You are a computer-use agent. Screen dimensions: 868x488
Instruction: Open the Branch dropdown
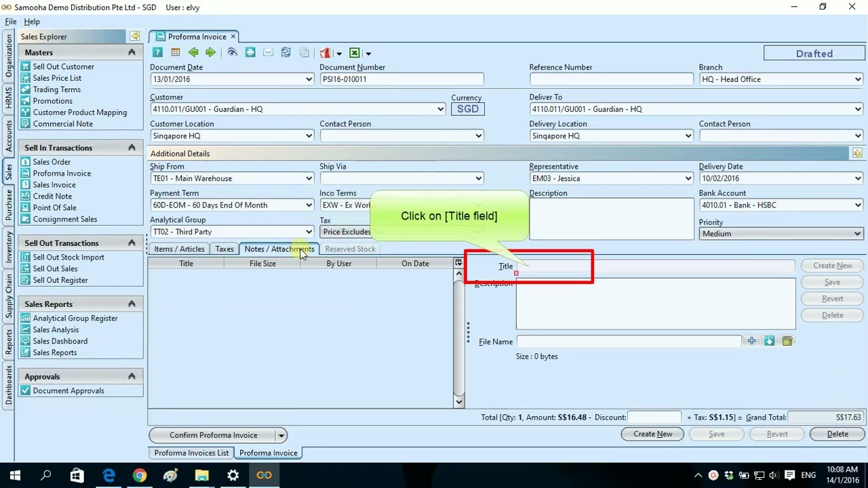[858, 79]
